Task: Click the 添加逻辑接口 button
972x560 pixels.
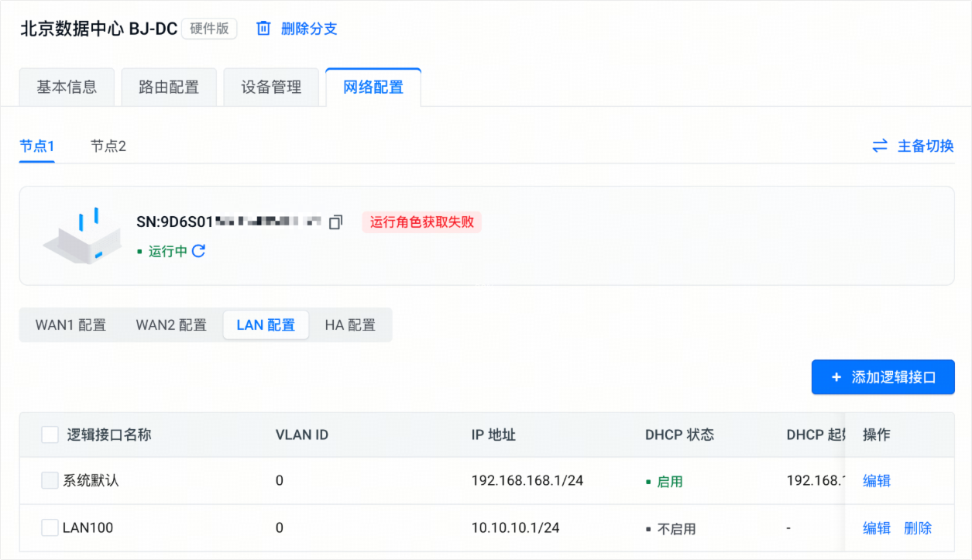Action: 883,377
